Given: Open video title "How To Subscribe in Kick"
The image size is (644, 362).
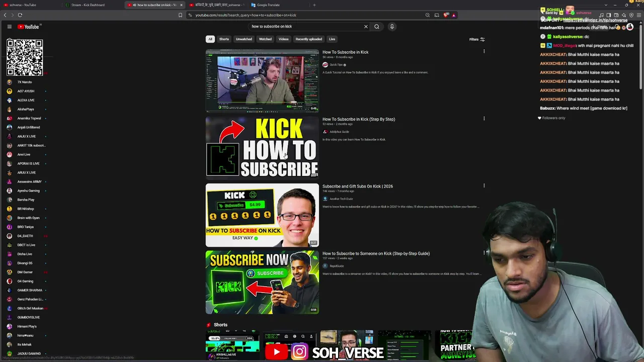Looking at the screenshot, I should click(x=345, y=52).
